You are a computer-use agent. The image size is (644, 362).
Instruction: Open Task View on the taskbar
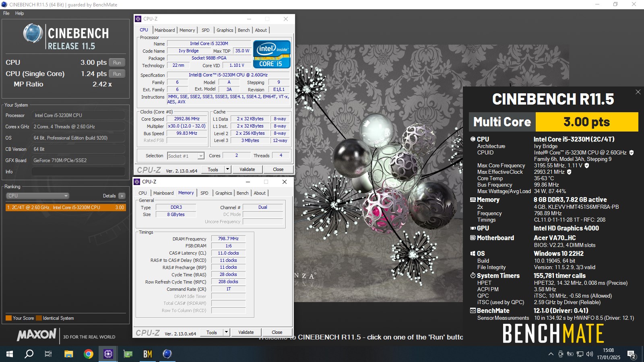pyautogui.click(x=48, y=354)
